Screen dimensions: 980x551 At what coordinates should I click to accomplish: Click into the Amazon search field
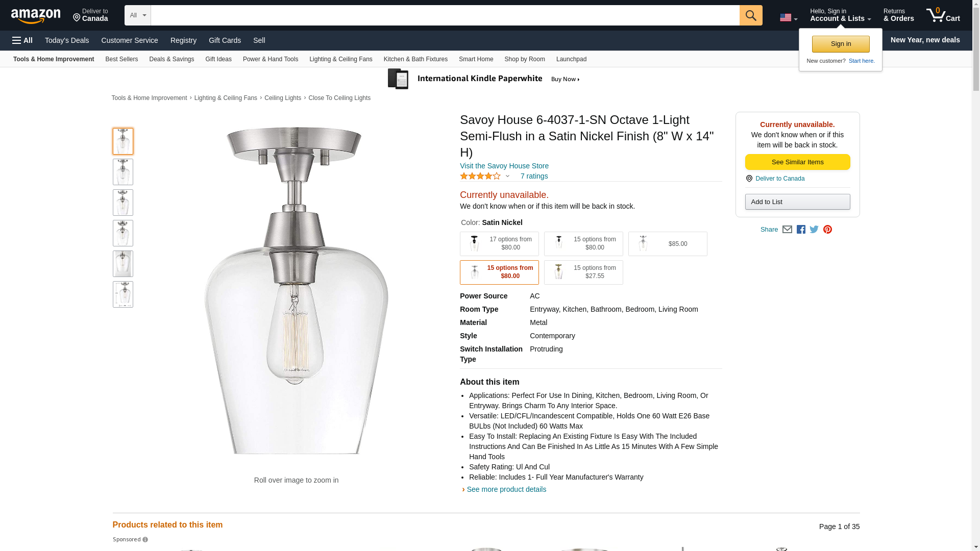[445, 15]
